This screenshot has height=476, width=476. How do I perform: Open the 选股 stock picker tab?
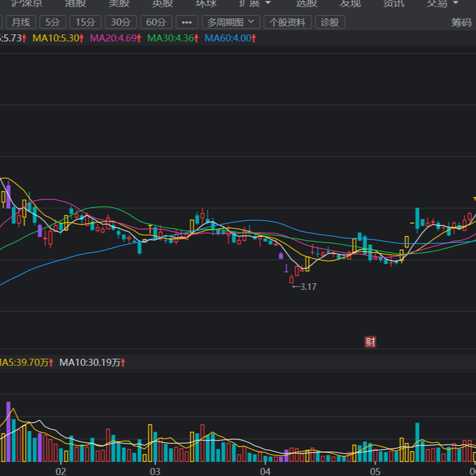(307, 3)
